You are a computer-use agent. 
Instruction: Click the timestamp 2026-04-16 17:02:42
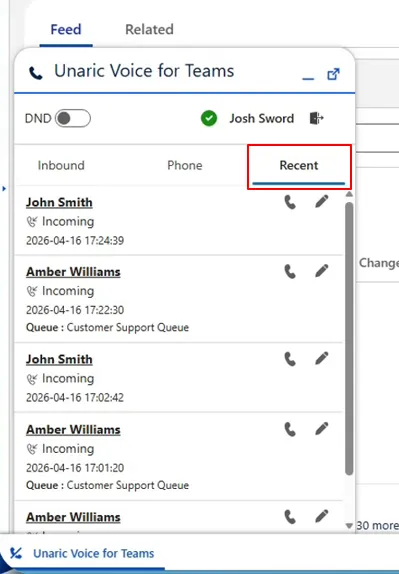(75, 398)
